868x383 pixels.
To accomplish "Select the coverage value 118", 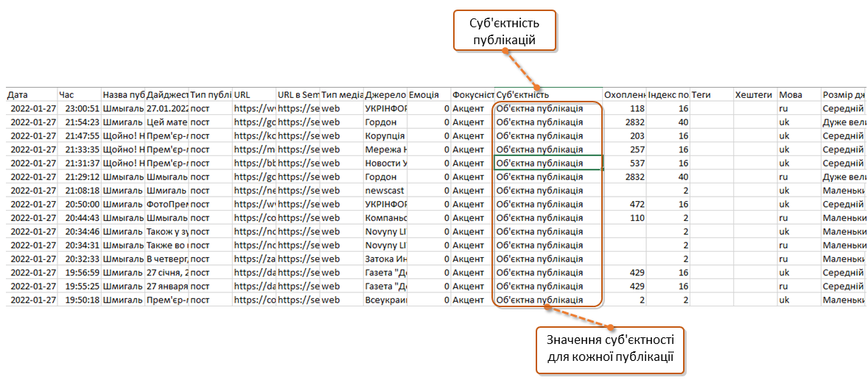I will 625,108.
